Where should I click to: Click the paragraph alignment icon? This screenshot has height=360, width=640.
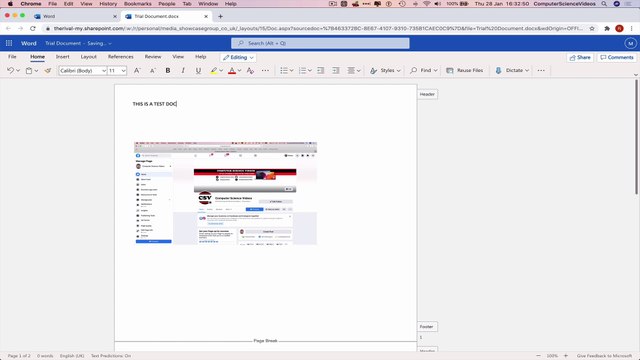coord(351,71)
